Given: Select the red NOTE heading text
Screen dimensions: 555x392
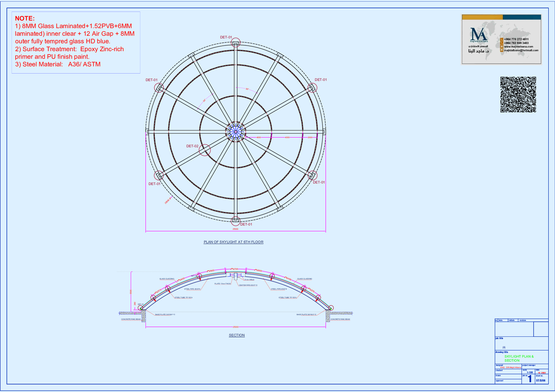Looking at the screenshot, I should pyautogui.click(x=25, y=18).
